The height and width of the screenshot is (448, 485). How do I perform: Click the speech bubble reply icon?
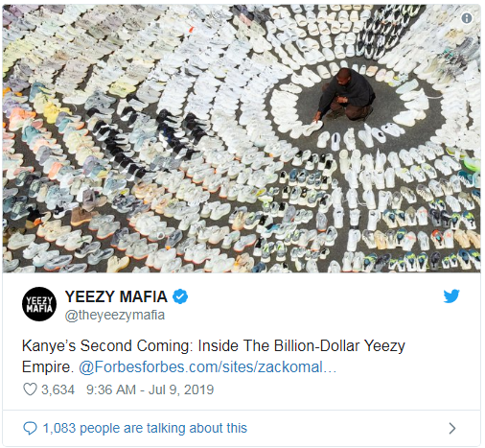coord(30,428)
